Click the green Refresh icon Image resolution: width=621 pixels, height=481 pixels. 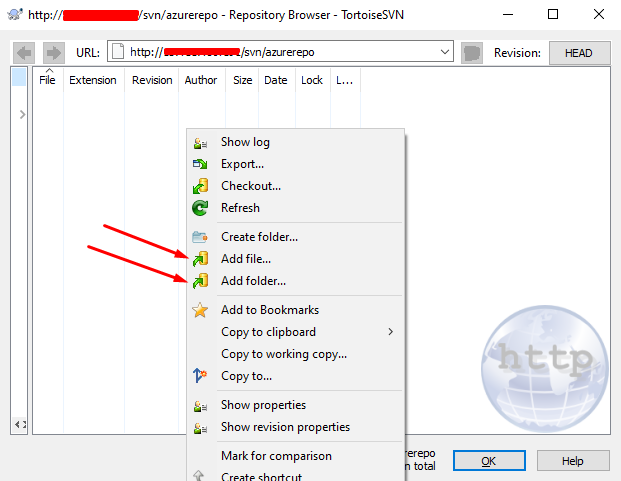click(200, 208)
